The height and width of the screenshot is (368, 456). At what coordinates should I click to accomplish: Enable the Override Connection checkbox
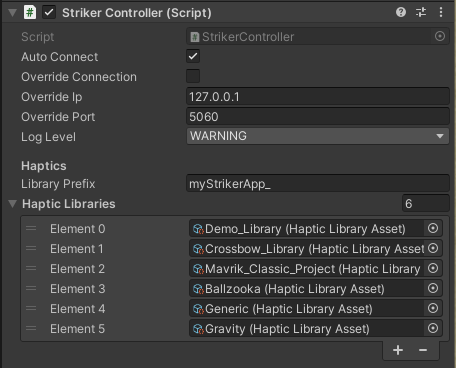193,76
